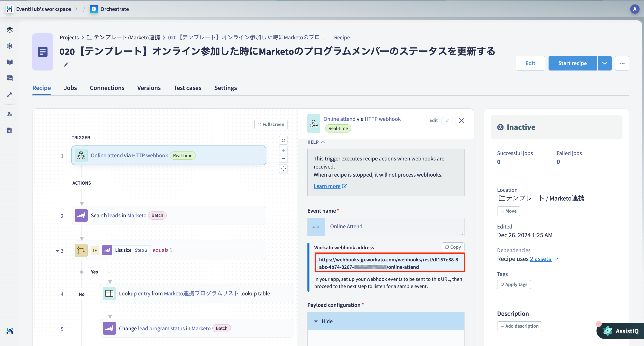Viewport: 644px width, 346px height.
Task: Close the trigger details panel
Action: (x=461, y=121)
